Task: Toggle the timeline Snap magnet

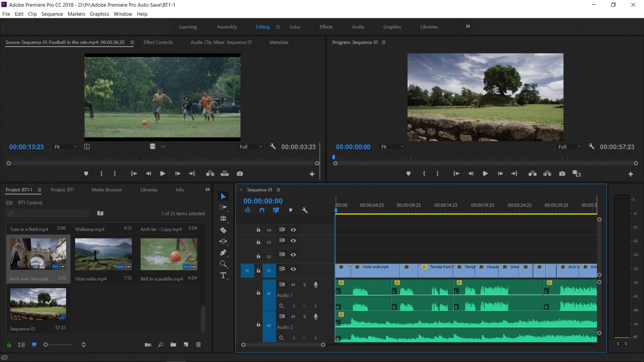Action: (262, 210)
